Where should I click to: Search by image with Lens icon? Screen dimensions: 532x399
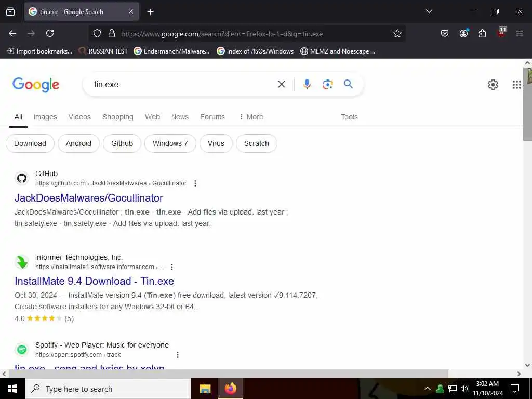coord(327,84)
